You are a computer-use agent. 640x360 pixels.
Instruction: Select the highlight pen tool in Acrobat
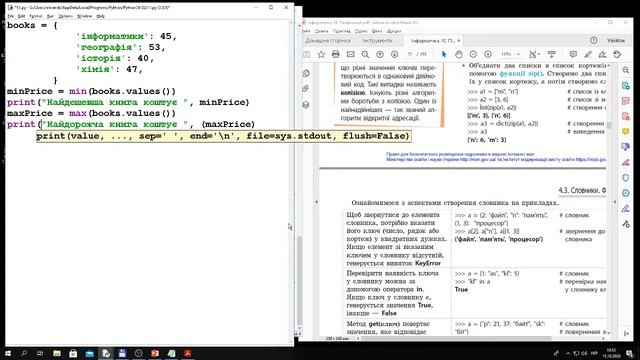pos(588,54)
